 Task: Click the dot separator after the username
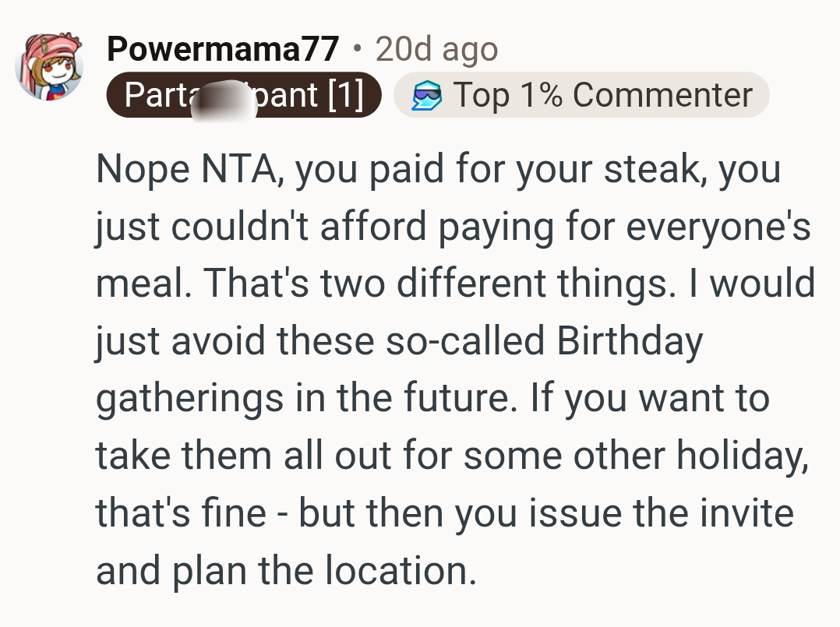coord(358,50)
